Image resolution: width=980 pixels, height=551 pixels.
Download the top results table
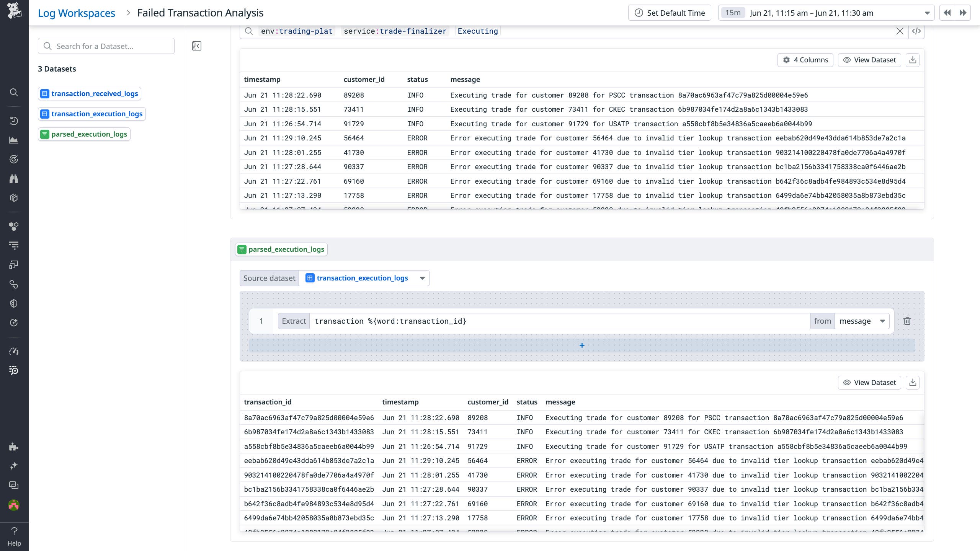pyautogui.click(x=913, y=60)
